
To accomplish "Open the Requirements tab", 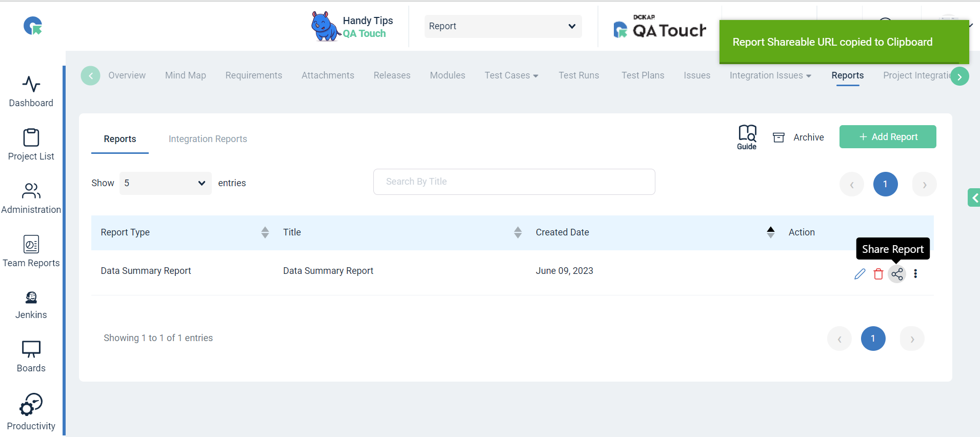I will click(x=254, y=75).
